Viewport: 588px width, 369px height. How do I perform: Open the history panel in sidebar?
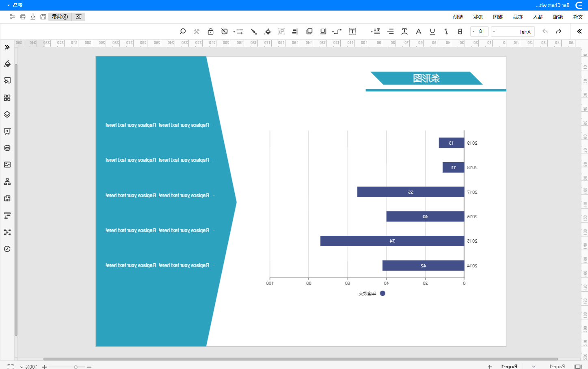click(7, 249)
